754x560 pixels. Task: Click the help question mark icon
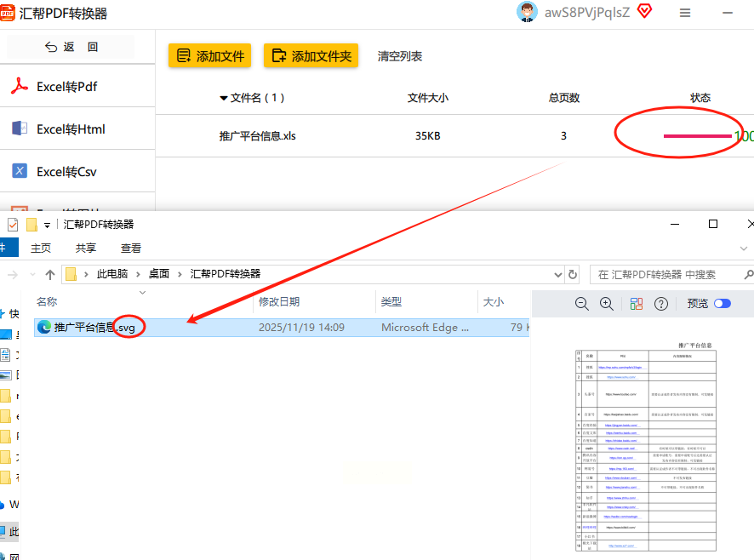[x=661, y=304]
